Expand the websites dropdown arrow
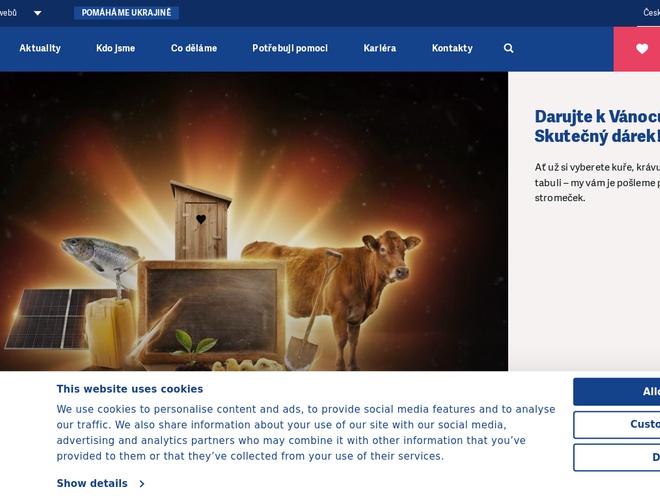Screen dimensions: 660x500 (x=37, y=13)
